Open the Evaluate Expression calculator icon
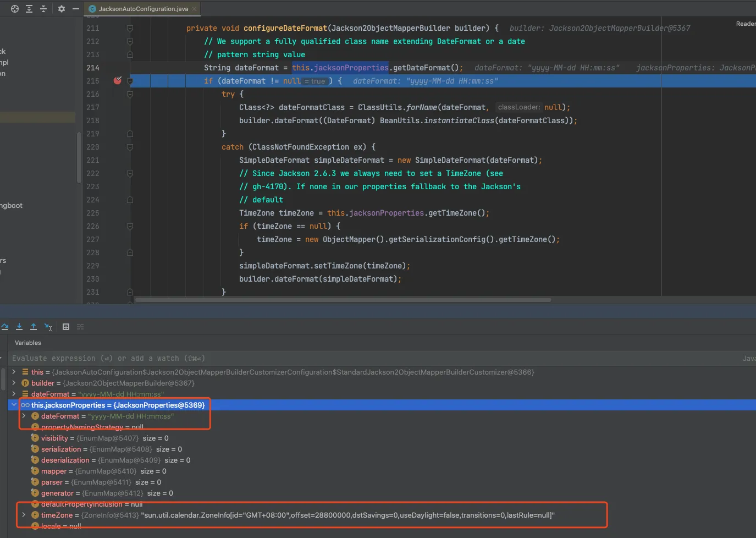Screen dimensions: 756x538 [x=66, y=327]
